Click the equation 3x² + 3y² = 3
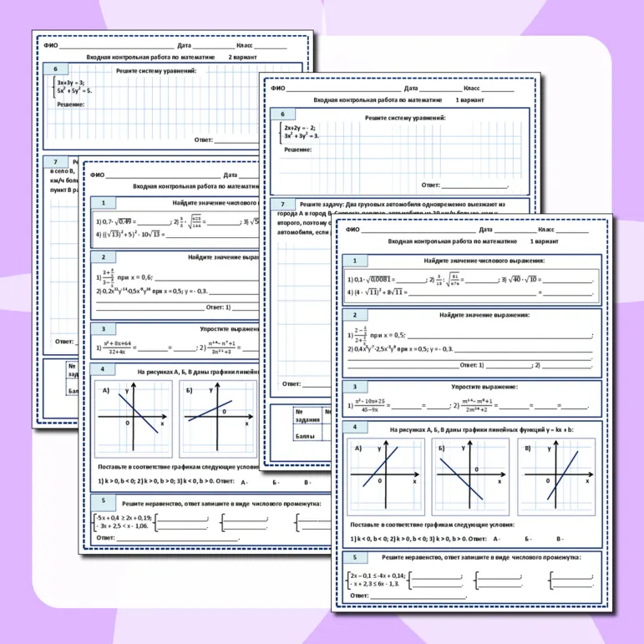The image size is (644, 644). 301,135
